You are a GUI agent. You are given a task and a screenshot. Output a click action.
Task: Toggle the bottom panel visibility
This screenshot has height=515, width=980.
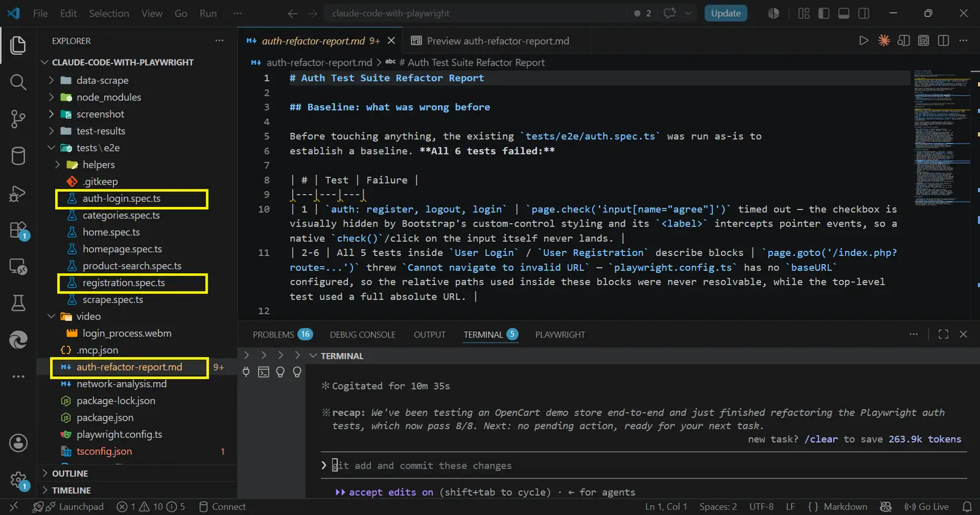[x=844, y=13]
